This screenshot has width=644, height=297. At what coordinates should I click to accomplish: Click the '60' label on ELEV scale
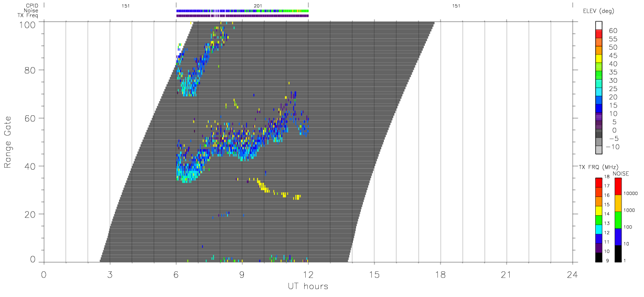(613, 31)
